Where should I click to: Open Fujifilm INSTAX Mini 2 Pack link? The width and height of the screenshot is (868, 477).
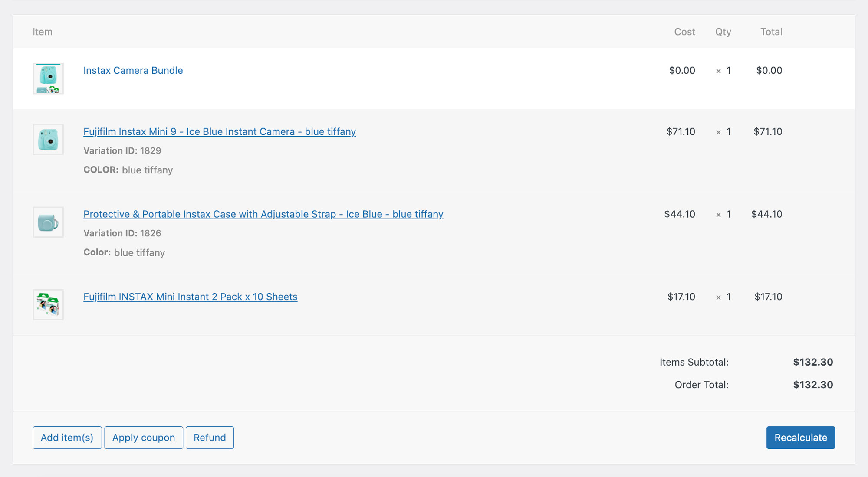(x=190, y=297)
